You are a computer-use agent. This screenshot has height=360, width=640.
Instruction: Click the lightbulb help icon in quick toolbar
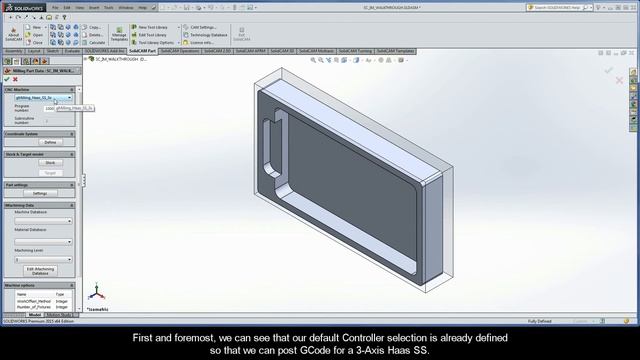point(64,17)
